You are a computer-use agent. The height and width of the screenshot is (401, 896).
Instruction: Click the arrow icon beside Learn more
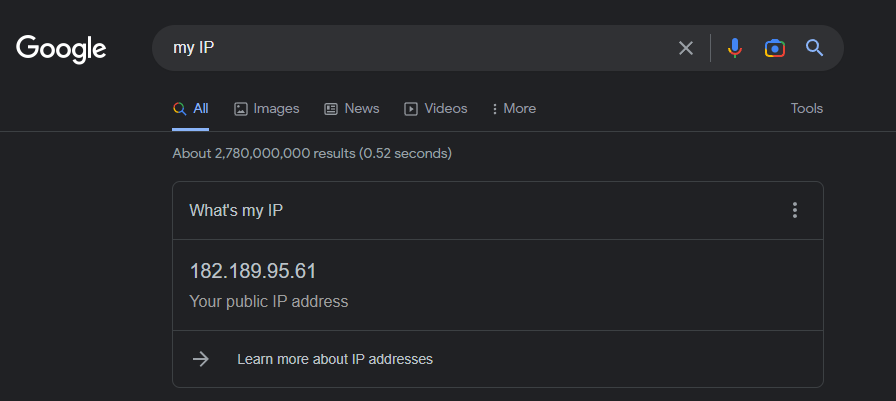click(201, 359)
